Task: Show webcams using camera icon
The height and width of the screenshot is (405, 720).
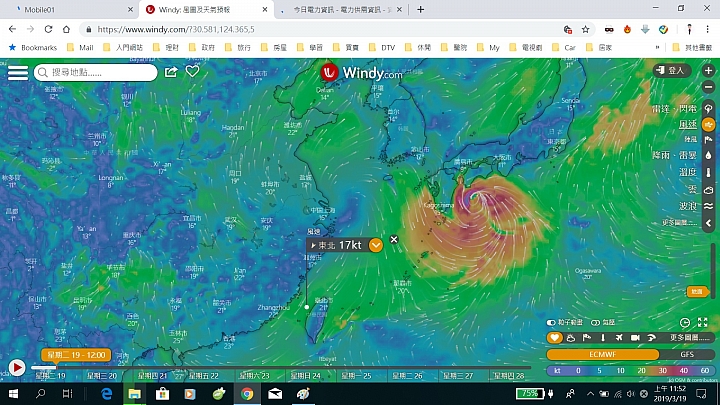Action: pos(635,338)
